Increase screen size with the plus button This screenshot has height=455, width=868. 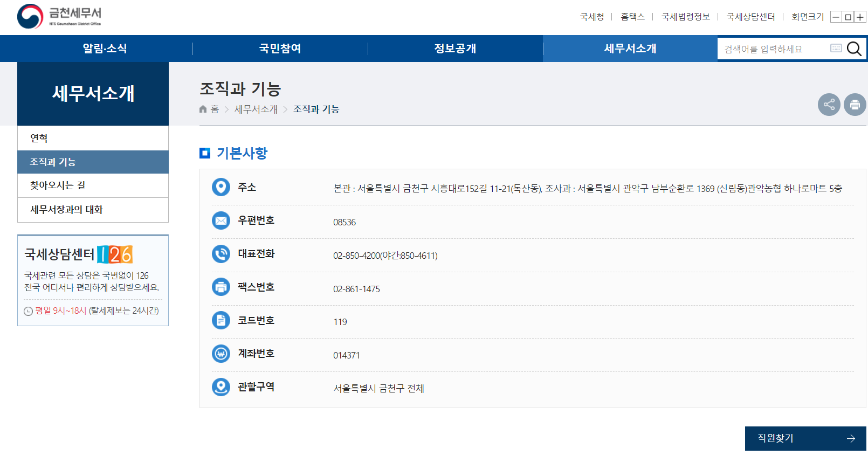pyautogui.click(x=860, y=17)
